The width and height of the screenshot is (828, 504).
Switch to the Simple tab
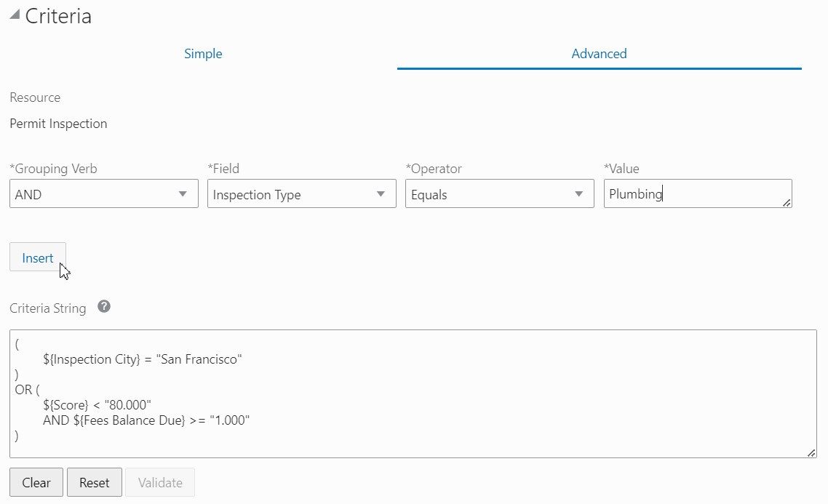(x=203, y=54)
